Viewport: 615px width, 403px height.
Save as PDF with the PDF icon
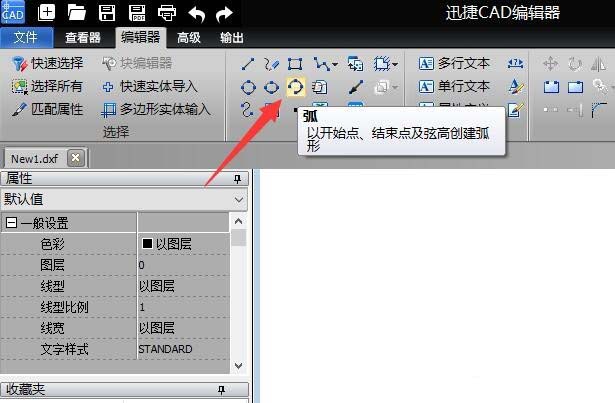[x=137, y=13]
